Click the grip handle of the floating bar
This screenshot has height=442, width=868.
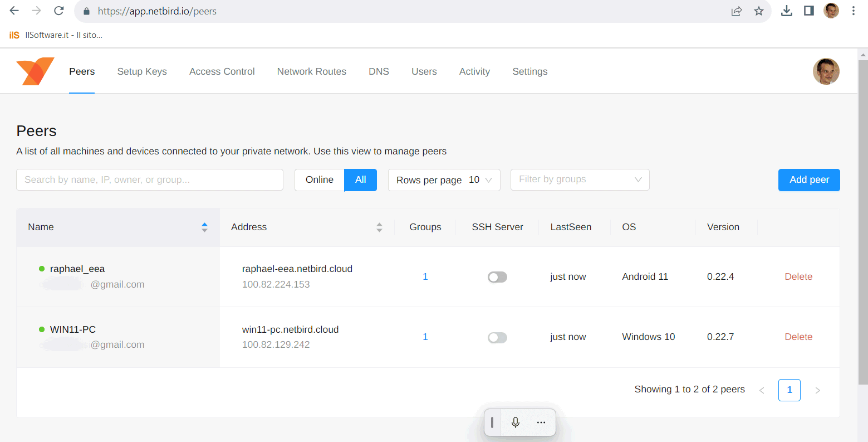492,422
